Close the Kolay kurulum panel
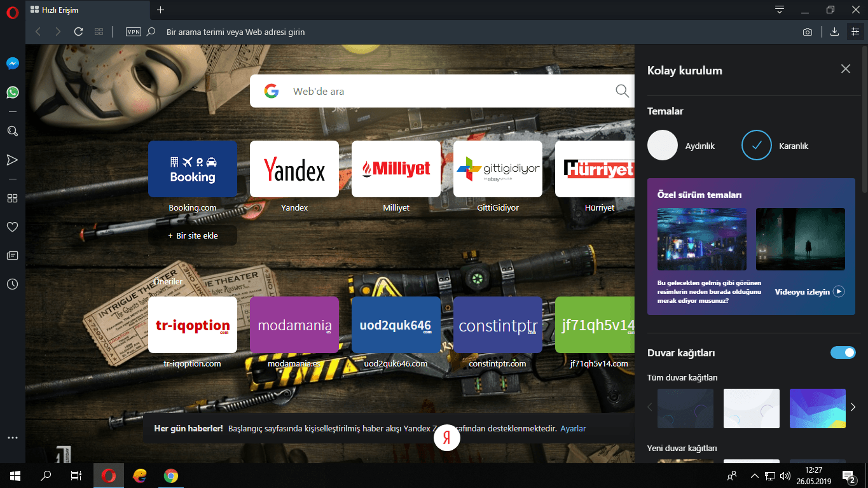This screenshot has height=488, width=868. point(846,69)
